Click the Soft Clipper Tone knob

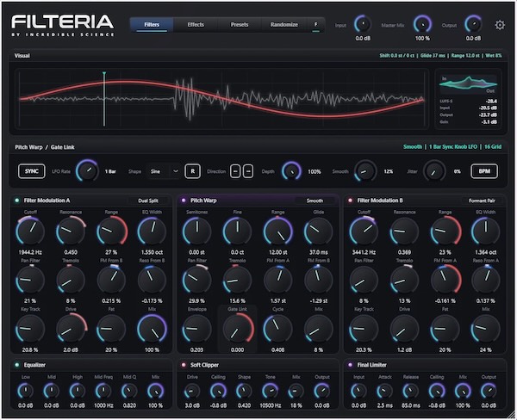270,391
